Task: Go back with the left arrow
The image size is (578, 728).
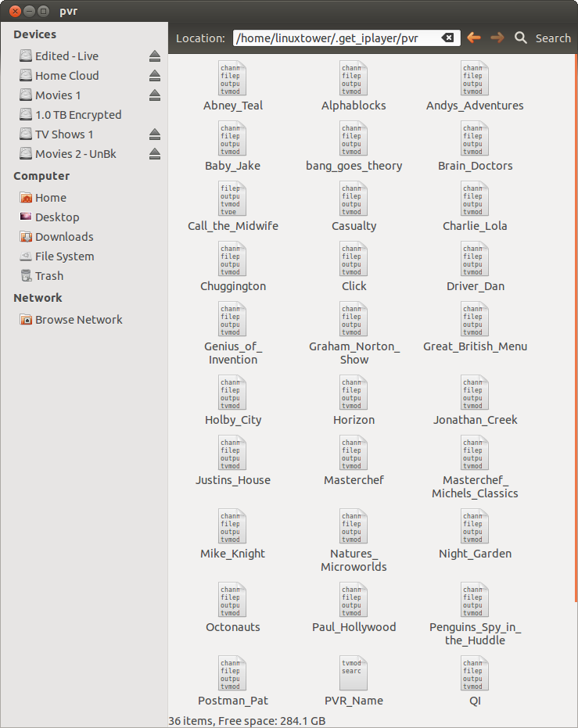Action: tap(473, 38)
